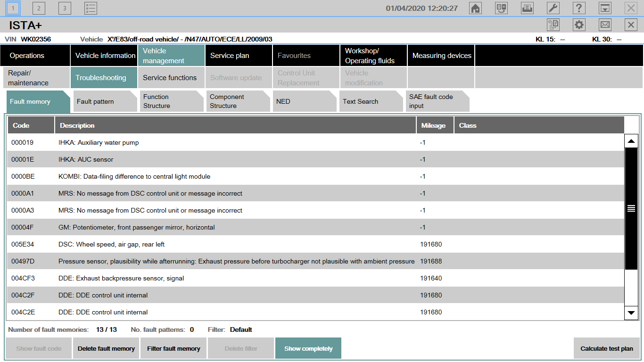
Task: Click the filter value Default
Action: pyautogui.click(x=241, y=329)
